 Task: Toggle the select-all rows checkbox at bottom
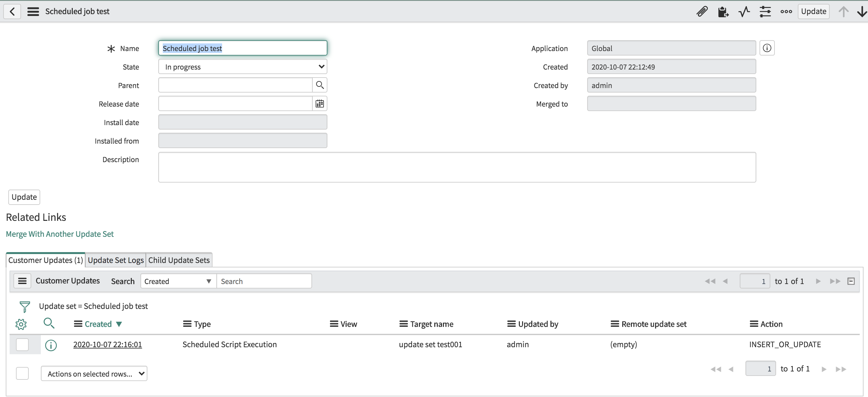[x=22, y=373]
